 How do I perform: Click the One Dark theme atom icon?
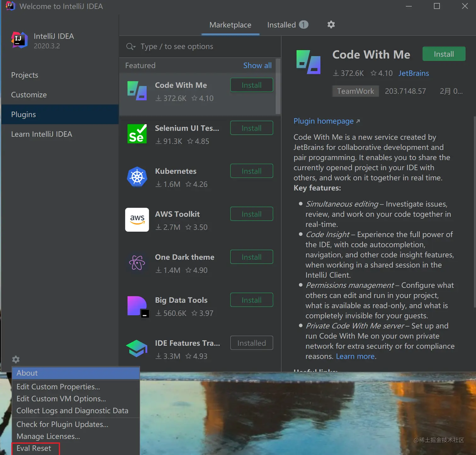[x=137, y=263]
